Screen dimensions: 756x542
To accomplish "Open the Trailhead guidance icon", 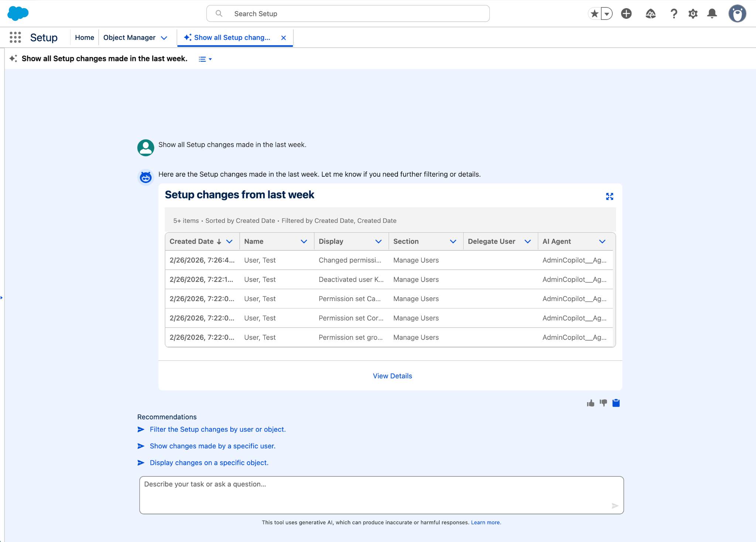I will [650, 14].
